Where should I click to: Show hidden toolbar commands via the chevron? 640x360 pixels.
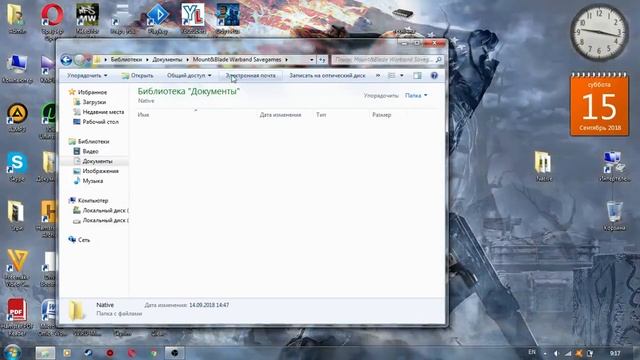(378, 76)
